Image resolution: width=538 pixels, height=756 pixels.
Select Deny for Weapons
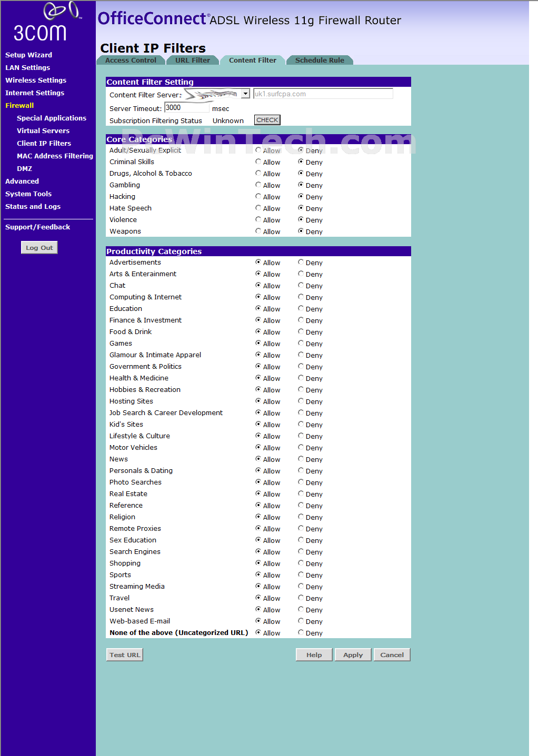(x=301, y=231)
